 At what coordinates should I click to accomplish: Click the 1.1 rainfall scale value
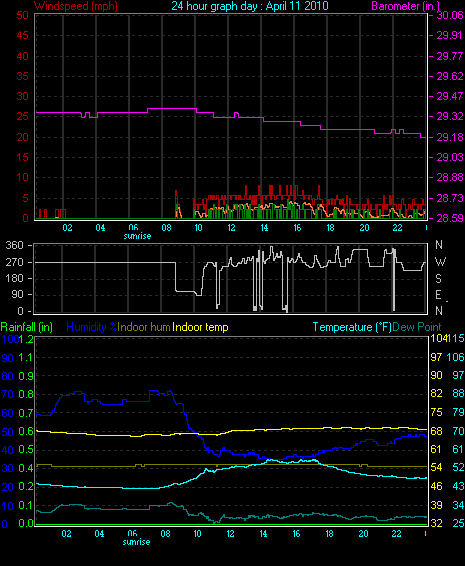click(x=26, y=357)
